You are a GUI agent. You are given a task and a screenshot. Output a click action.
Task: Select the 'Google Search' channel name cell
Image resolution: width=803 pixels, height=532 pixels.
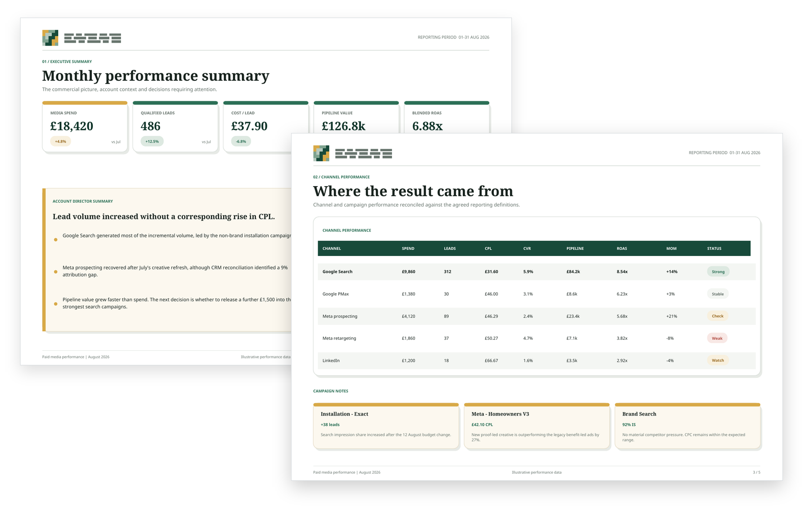pos(337,272)
